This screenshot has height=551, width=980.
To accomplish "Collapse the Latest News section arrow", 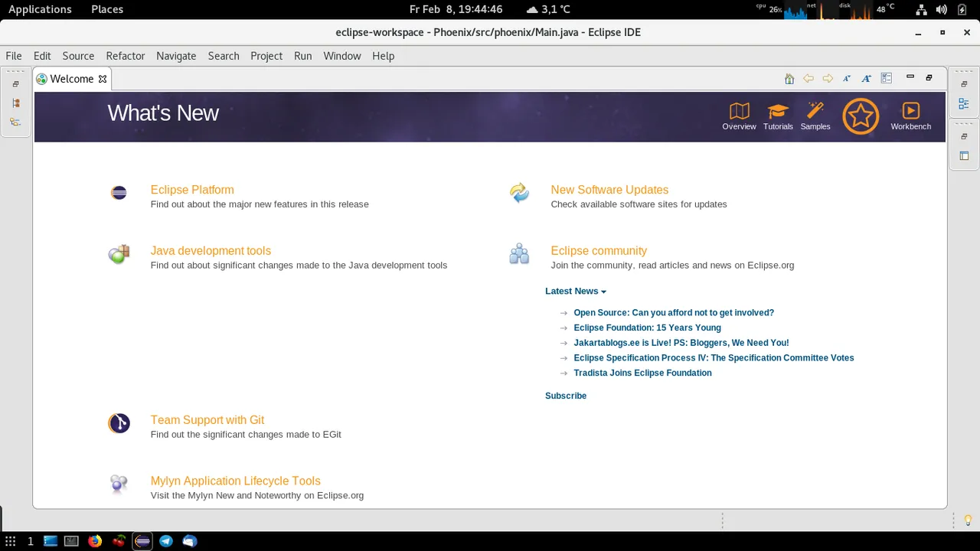I will click(x=603, y=292).
